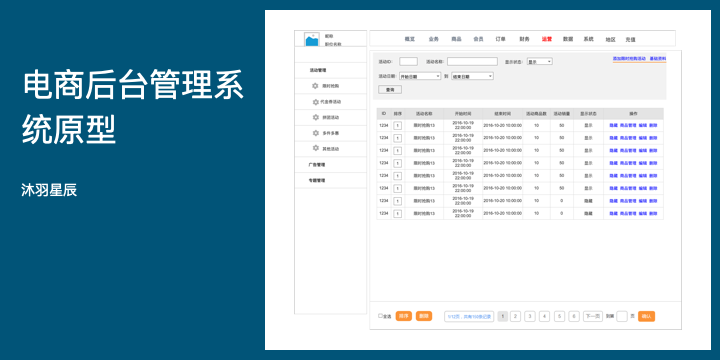Click the 开始时间 column header

point(463,113)
